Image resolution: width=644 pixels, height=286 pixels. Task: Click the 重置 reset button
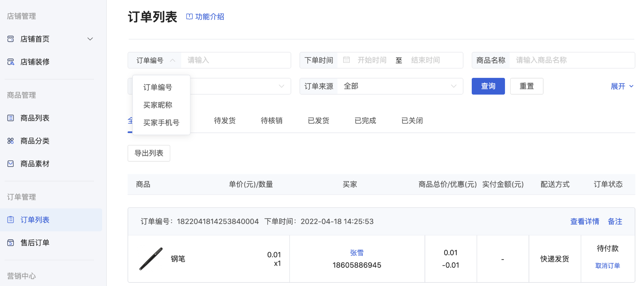point(527,86)
